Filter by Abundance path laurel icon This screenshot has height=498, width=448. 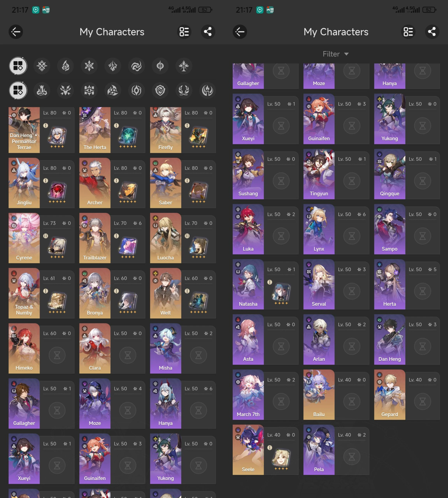pos(184,90)
